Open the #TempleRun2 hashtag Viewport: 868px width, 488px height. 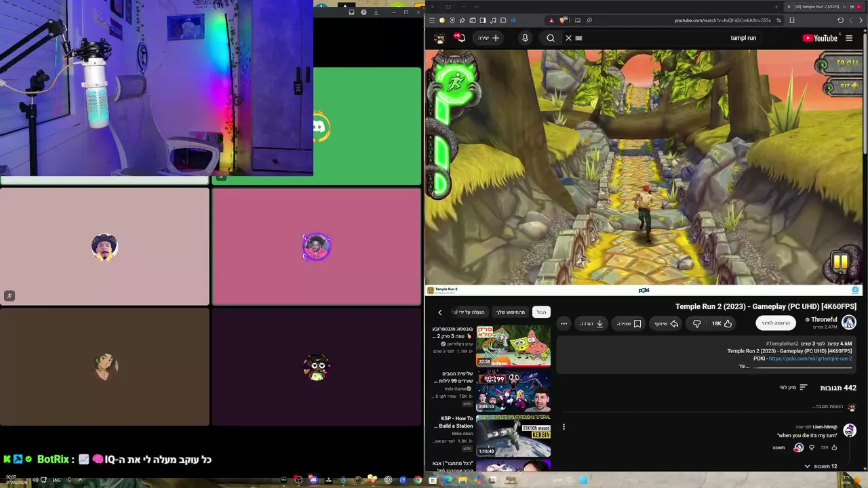782,344
